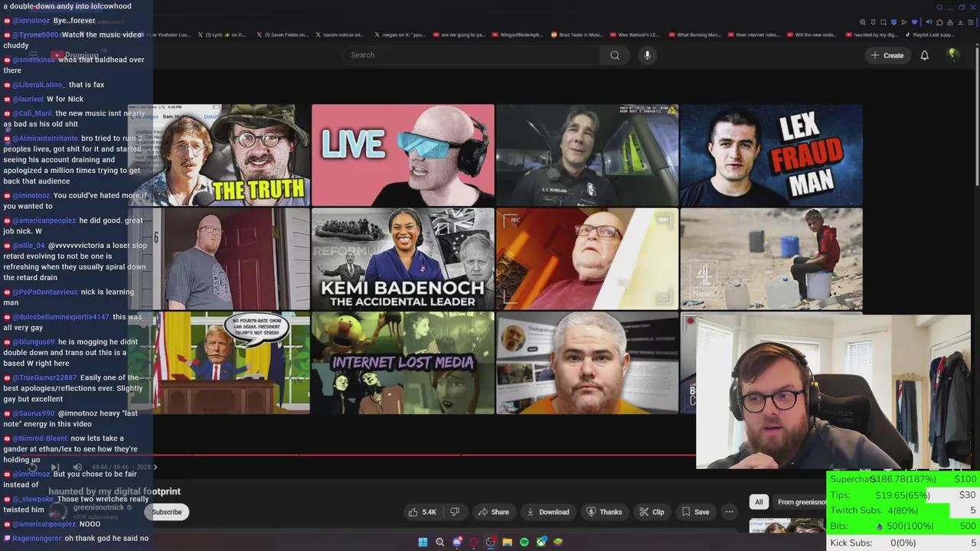The height and width of the screenshot is (551, 980).
Task: Open the LIVE pink background video thumbnail
Action: [403, 155]
